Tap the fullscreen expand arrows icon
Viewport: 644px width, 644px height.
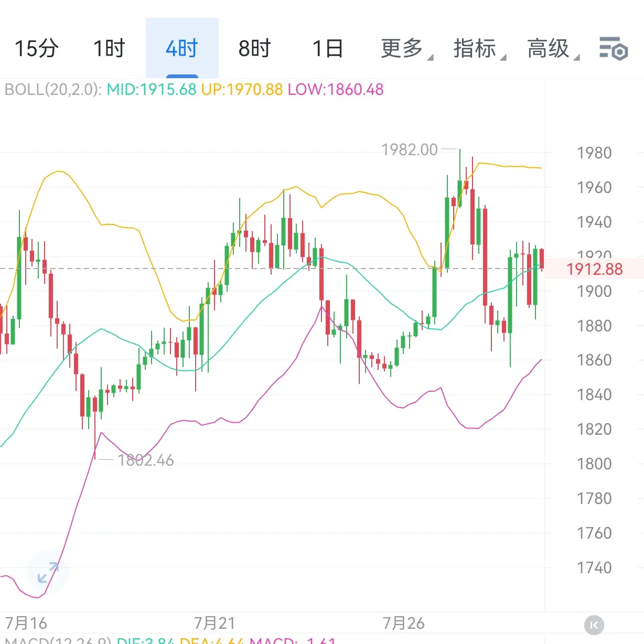click(x=48, y=572)
